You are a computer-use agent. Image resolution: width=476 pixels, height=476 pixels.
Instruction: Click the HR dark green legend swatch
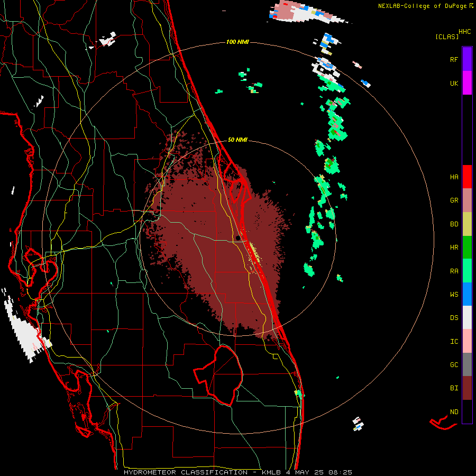467,248
